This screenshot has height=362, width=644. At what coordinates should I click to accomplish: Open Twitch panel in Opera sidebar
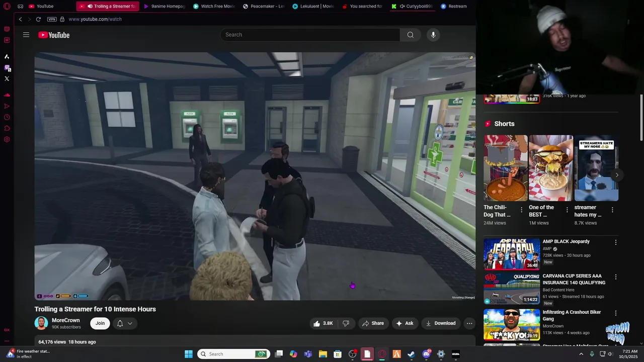[x=7, y=67]
